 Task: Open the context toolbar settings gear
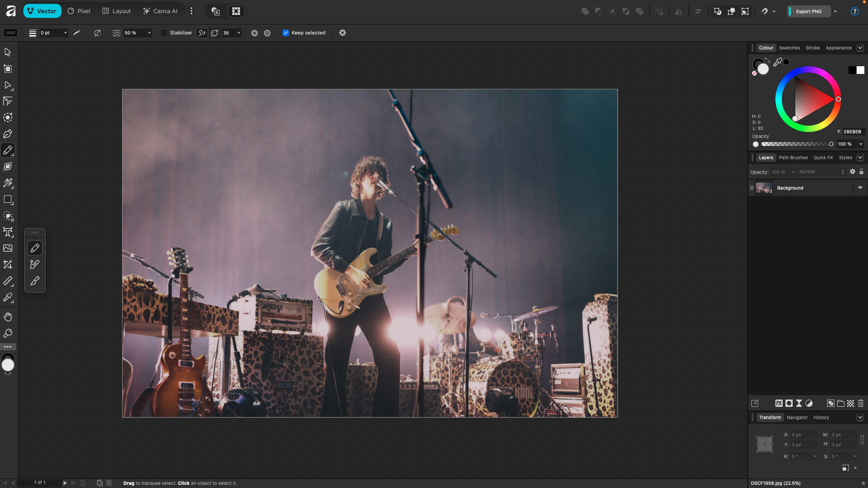pyautogui.click(x=343, y=33)
